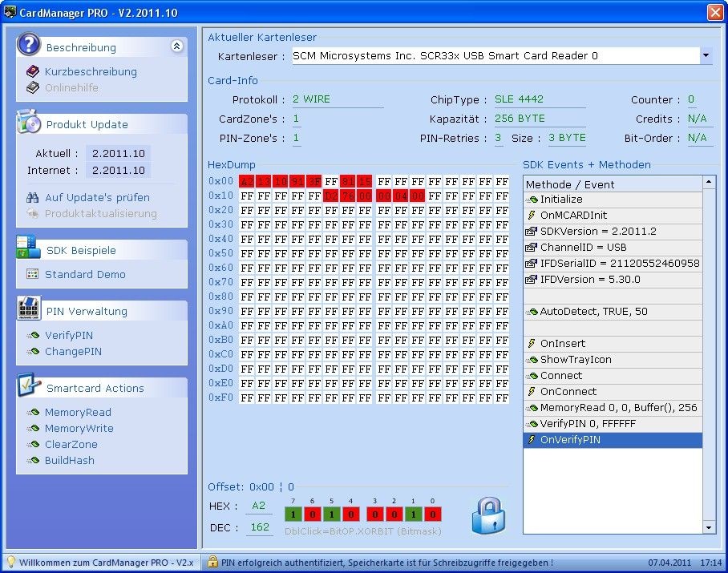The height and width of the screenshot is (573, 728).
Task: Select the red A2 byte in HexDump
Action: pos(247,182)
